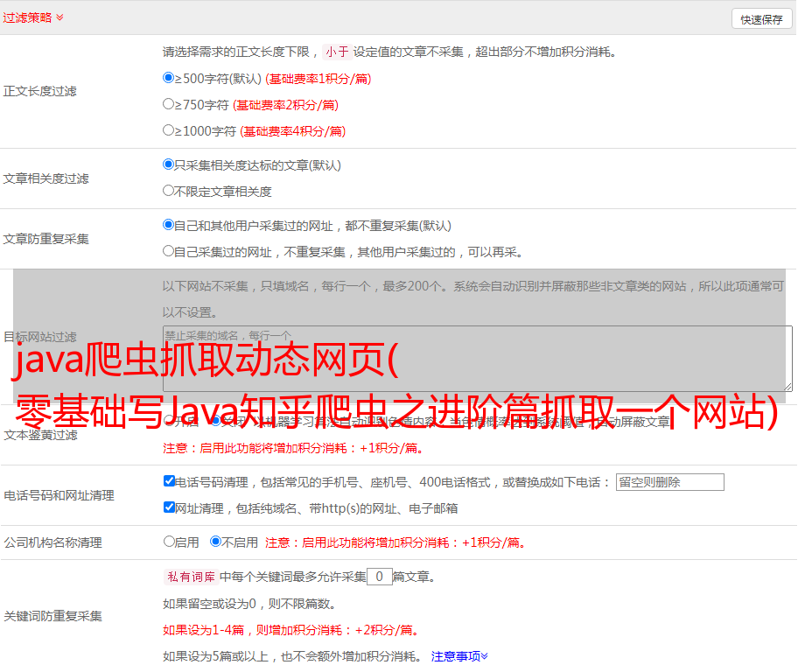The width and height of the screenshot is (798, 672).
Task: Click the 小于 highlighted tag
Action: tap(338, 52)
